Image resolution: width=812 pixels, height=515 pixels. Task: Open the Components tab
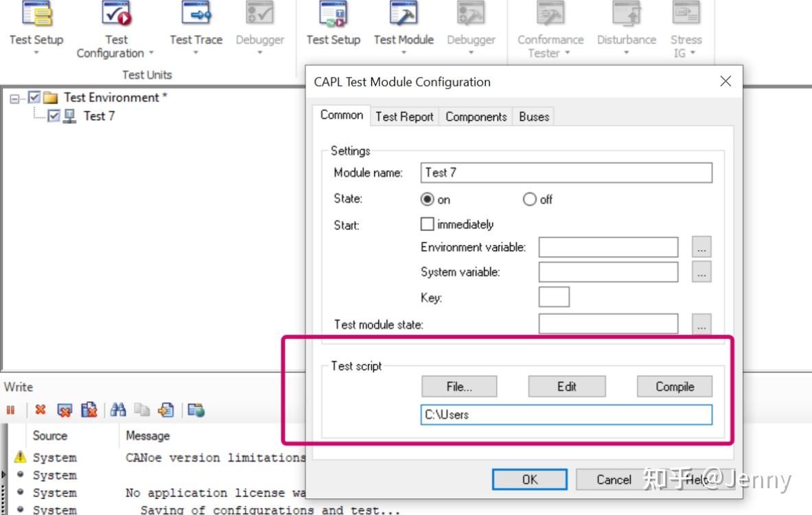click(x=476, y=117)
